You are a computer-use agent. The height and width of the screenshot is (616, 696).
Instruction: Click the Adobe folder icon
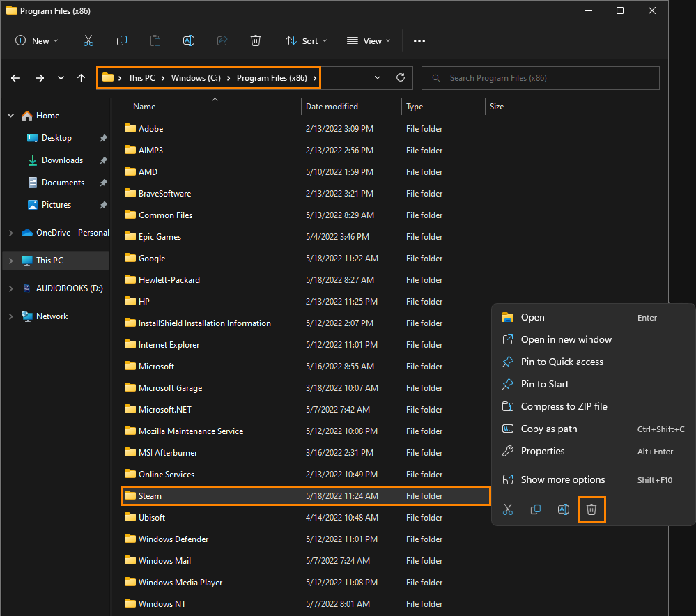tap(130, 128)
